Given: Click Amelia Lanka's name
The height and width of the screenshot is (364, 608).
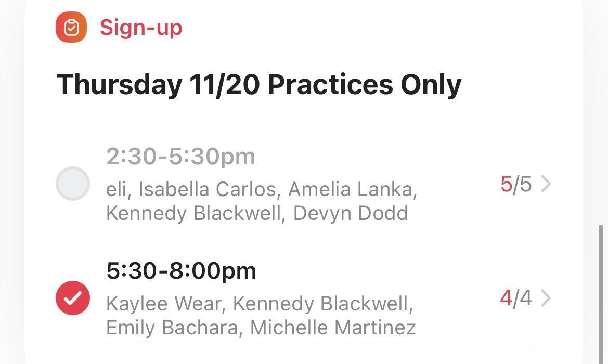Looking at the screenshot, I should 352,189.
